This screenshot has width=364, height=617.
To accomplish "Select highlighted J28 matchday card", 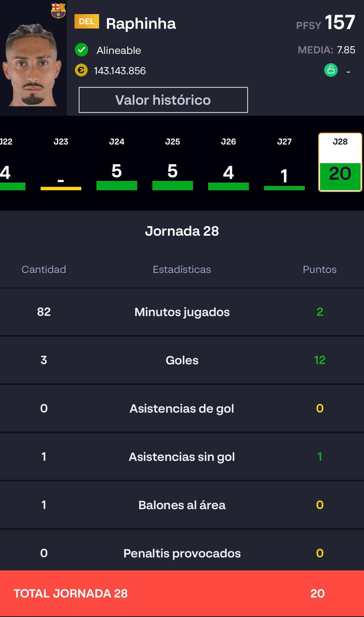I will (340, 163).
